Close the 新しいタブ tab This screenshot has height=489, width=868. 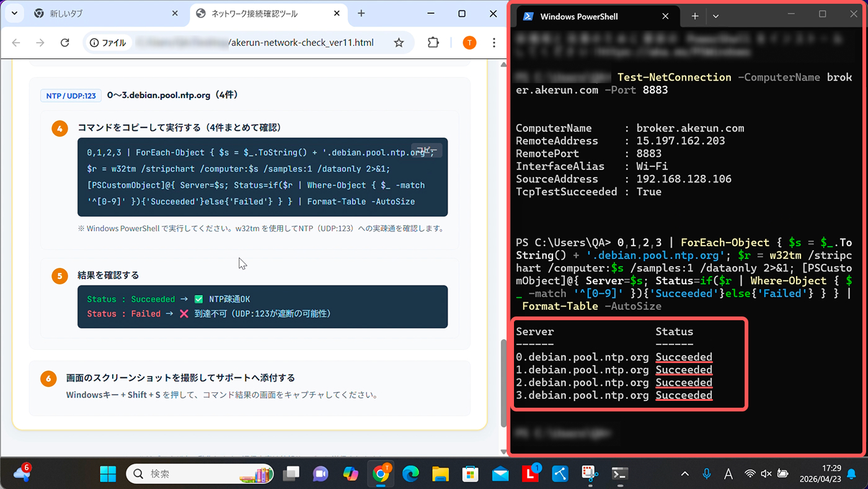tap(175, 14)
